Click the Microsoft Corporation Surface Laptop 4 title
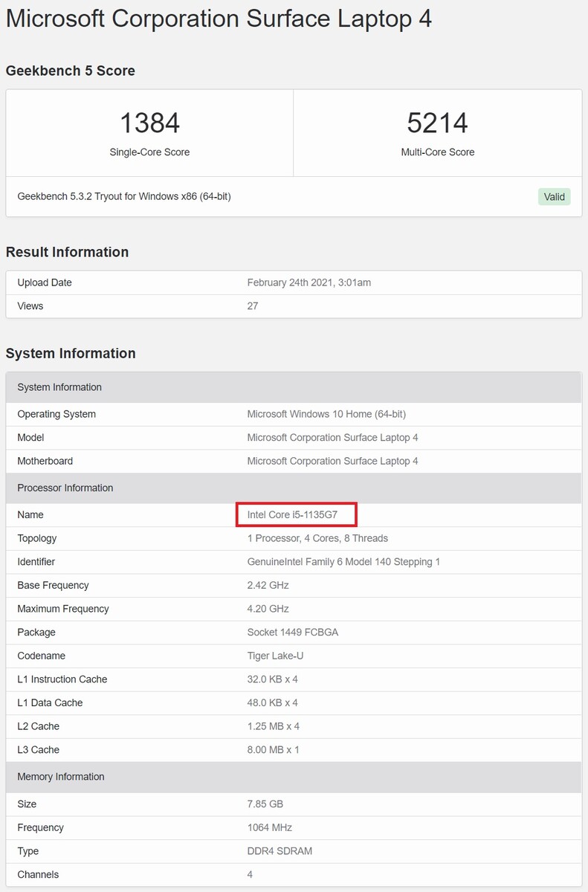The image size is (588, 892). pos(219,19)
